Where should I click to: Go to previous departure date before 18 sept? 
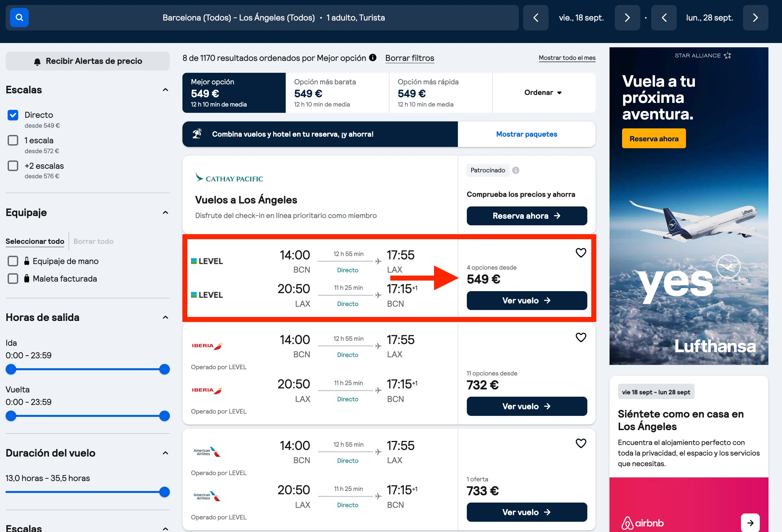536,18
